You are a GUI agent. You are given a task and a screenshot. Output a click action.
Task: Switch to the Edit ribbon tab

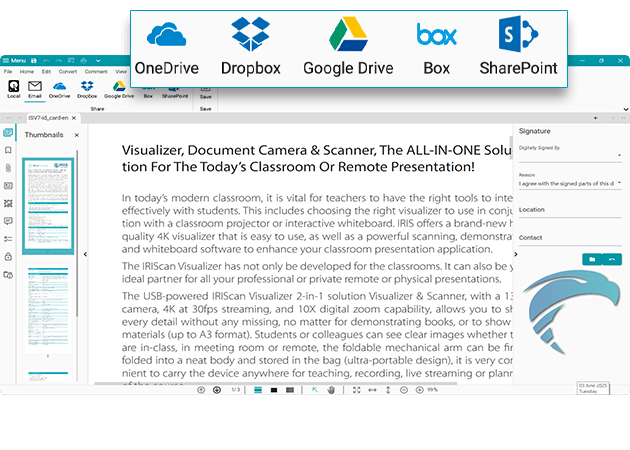click(x=46, y=72)
